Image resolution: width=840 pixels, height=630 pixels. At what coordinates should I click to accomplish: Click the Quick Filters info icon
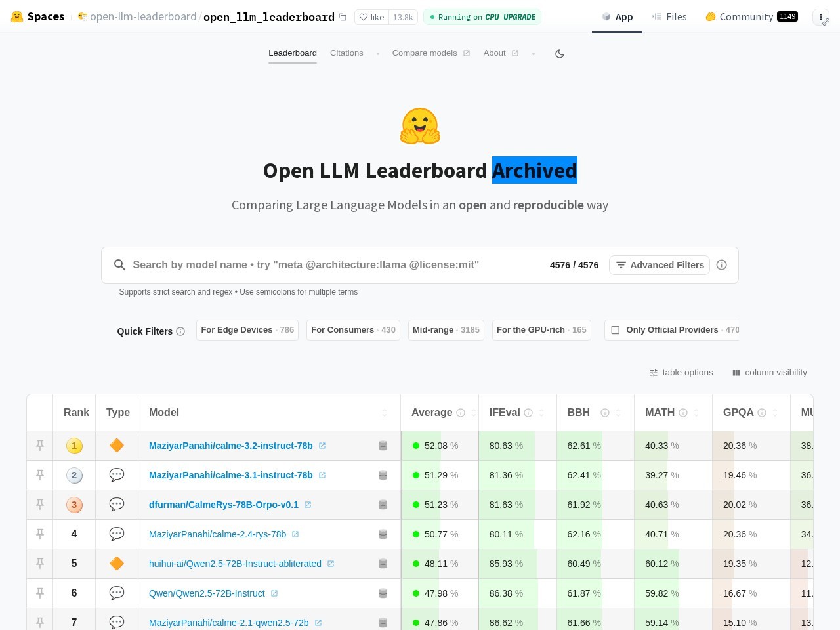(x=180, y=331)
